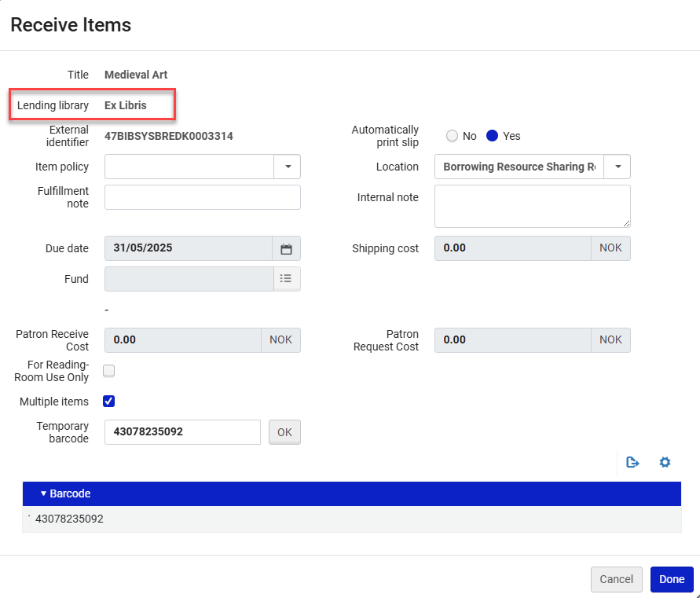
Task: Click OK next to Temporary barcode
Action: coord(284,432)
